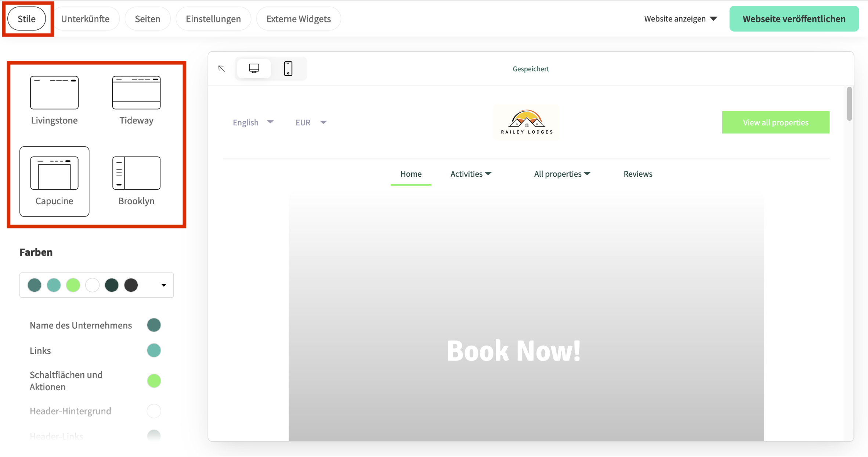Change the Links color indicator

[x=154, y=350]
